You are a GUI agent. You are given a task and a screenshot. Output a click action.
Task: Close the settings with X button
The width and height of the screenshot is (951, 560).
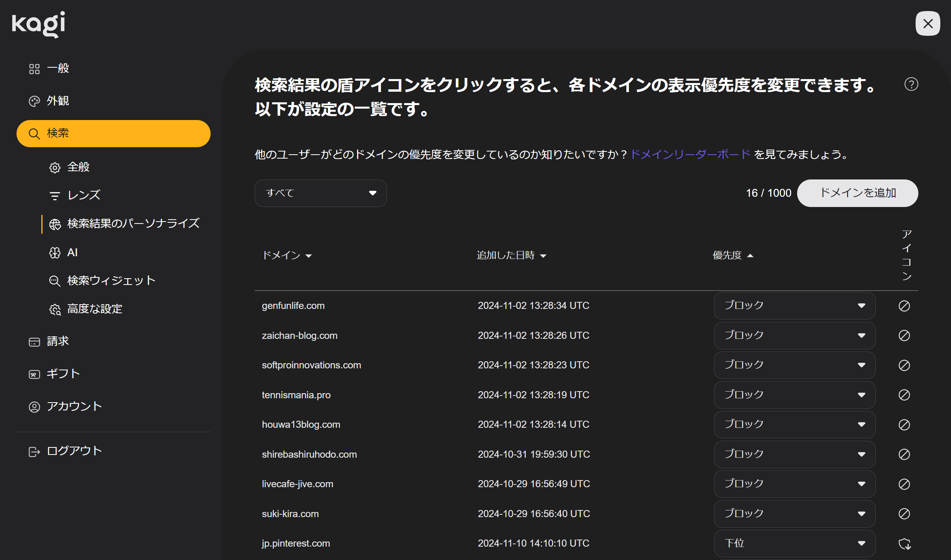tap(927, 24)
